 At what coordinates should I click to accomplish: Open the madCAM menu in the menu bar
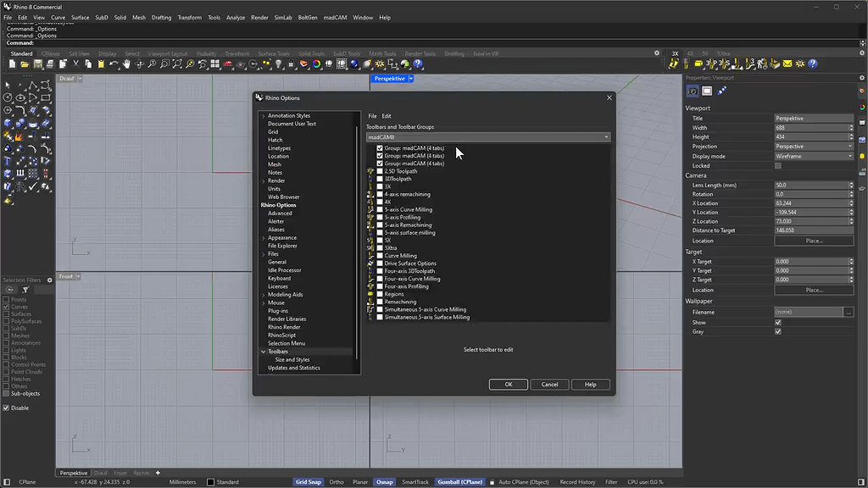(x=335, y=16)
